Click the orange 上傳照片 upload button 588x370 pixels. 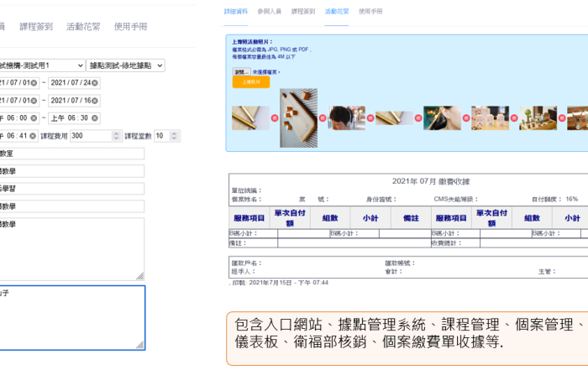[x=250, y=82]
